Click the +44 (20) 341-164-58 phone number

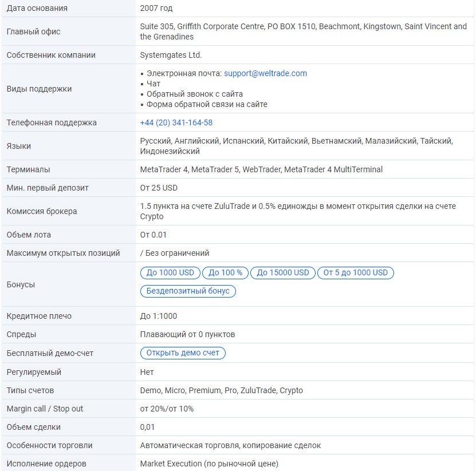pyautogui.click(x=176, y=122)
